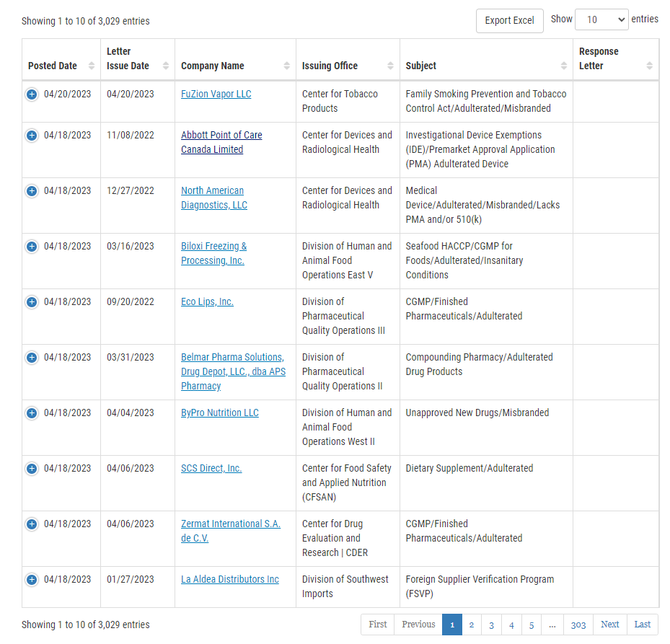Screen dimensions: 670x644
Task: Expand the Biloxi Freezing & Processing row
Action: pyautogui.click(x=32, y=246)
